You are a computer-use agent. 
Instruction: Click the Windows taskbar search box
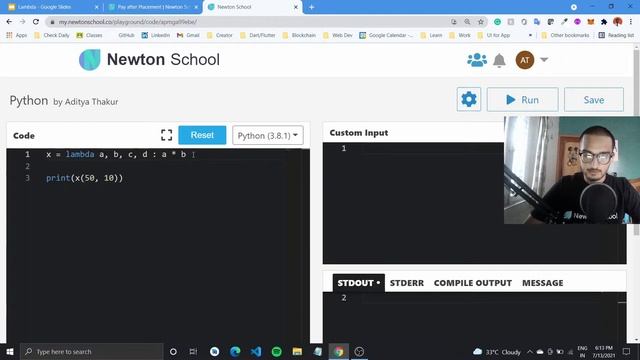click(91, 351)
